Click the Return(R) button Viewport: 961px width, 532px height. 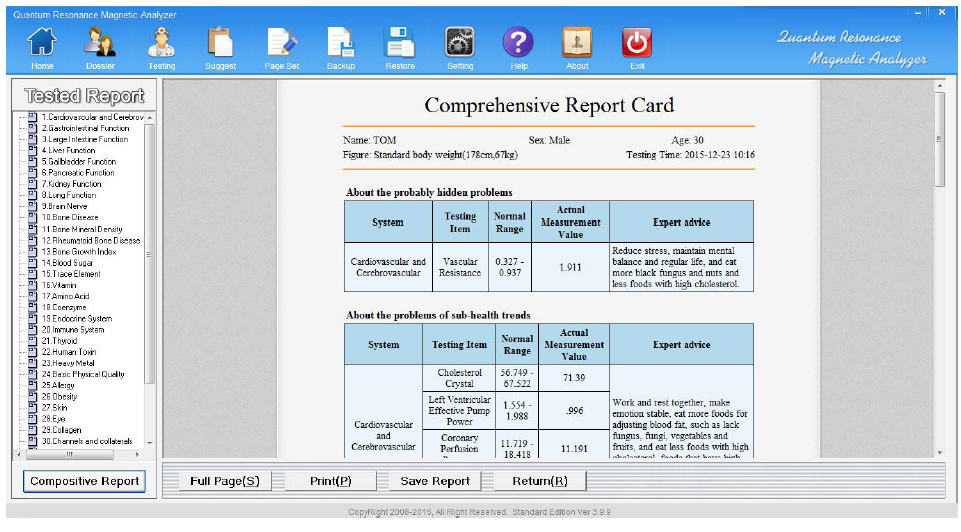point(540,481)
